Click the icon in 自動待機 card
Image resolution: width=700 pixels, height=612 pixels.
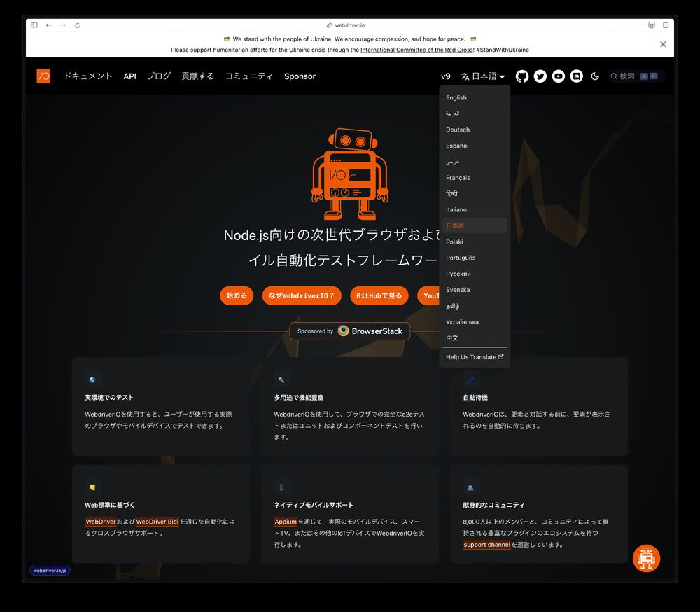[x=470, y=380]
